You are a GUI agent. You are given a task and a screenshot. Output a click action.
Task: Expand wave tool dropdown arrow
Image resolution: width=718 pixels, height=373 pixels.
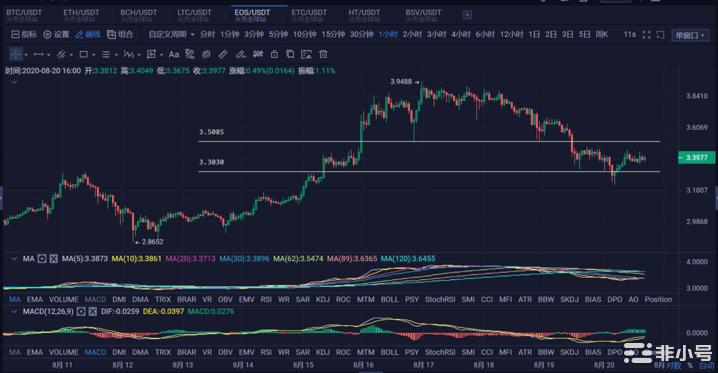(x=139, y=55)
